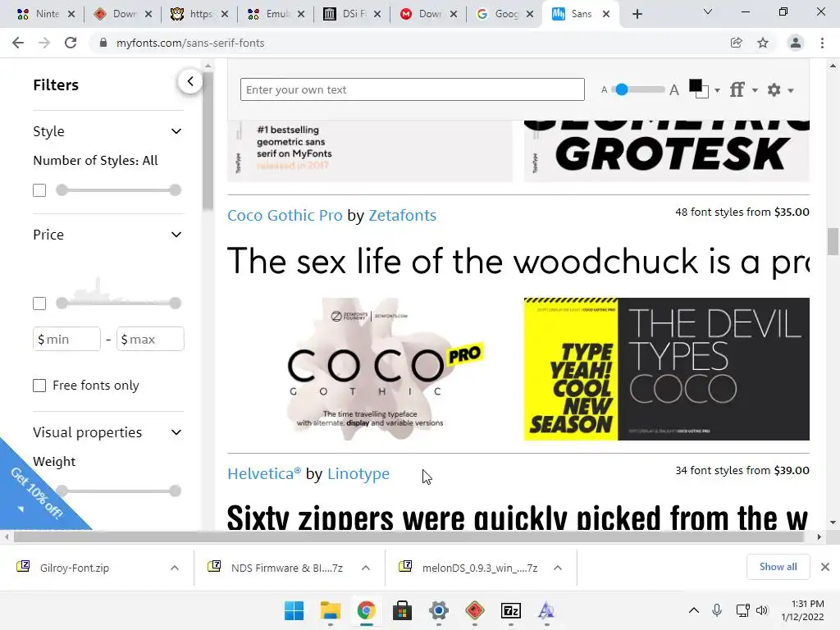This screenshot has height=630, width=840.
Task: Open the Zetafonts foundry link
Action: (x=402, y=216)
